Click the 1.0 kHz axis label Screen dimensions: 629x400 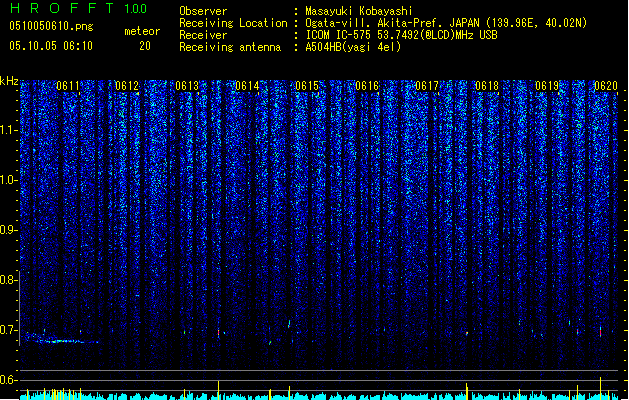8,180
